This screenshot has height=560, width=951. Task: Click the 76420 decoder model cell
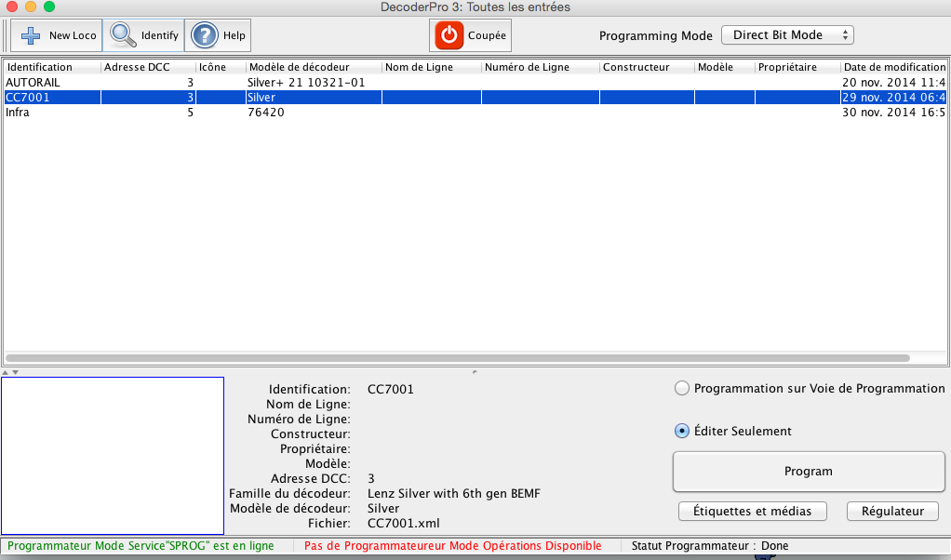click(265, 113)
